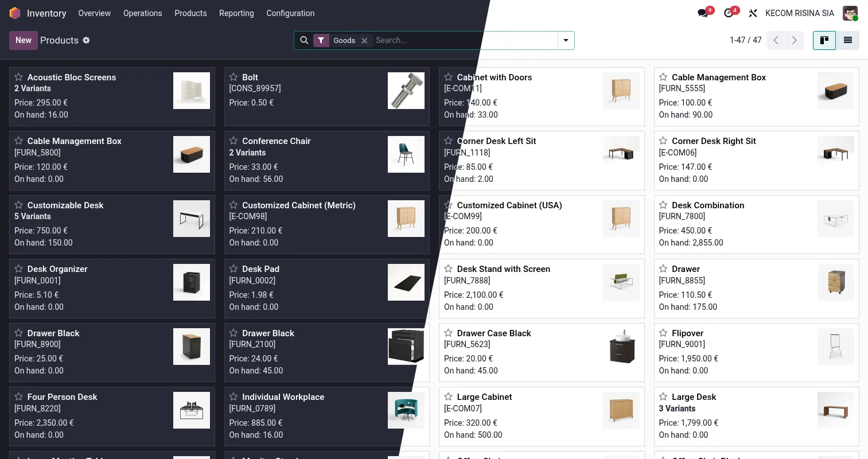This screenshot has width=868, height=459.
Task: Switch to List view
Action: pyautogui.click(x=847, y=40)
